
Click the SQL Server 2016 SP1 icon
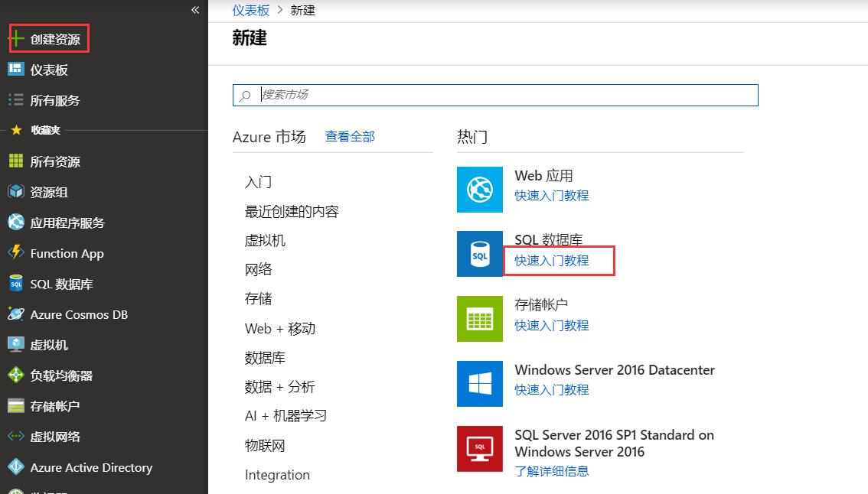point(479,449)
